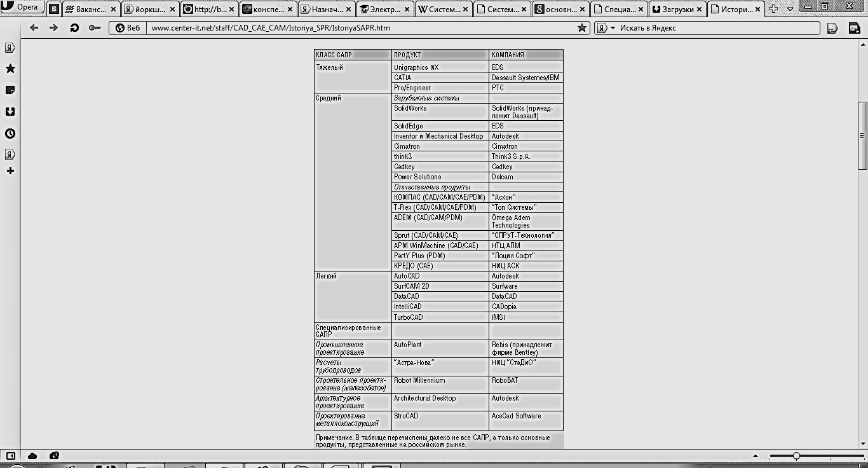868x468 pixels.
Task: Close the Загрузки tab
Action: click(x=700, y=10)
